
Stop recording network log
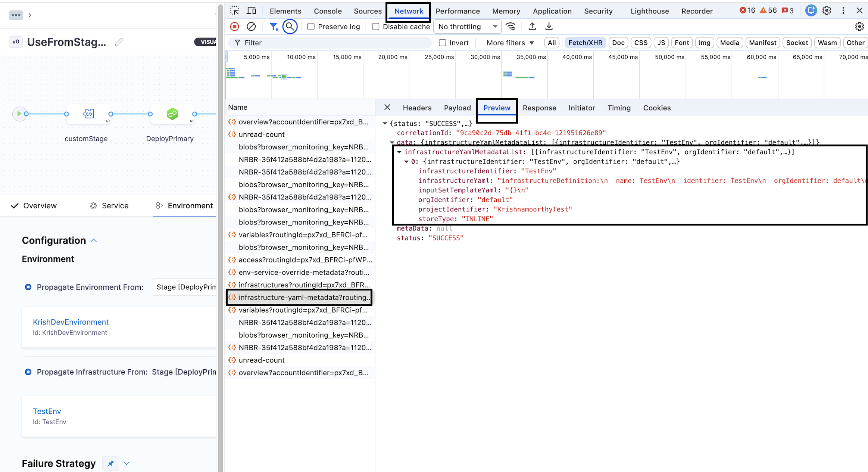tap(235, 27)
